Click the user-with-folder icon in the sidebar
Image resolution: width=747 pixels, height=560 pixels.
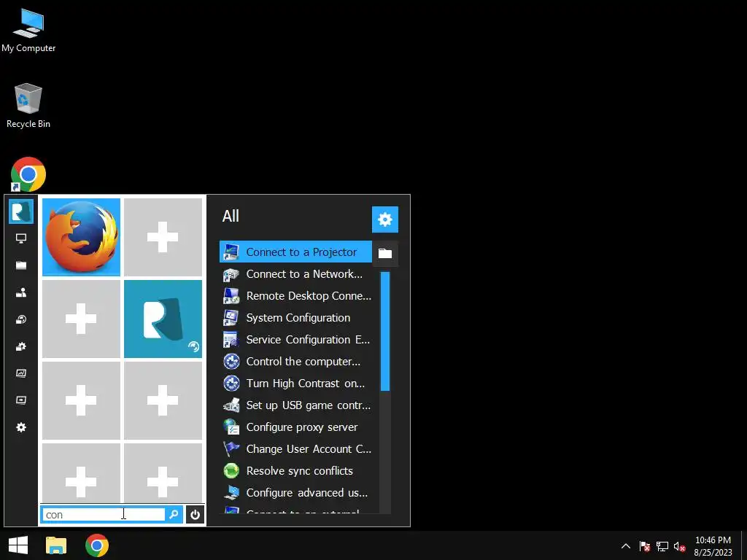(x=21, y=293)
